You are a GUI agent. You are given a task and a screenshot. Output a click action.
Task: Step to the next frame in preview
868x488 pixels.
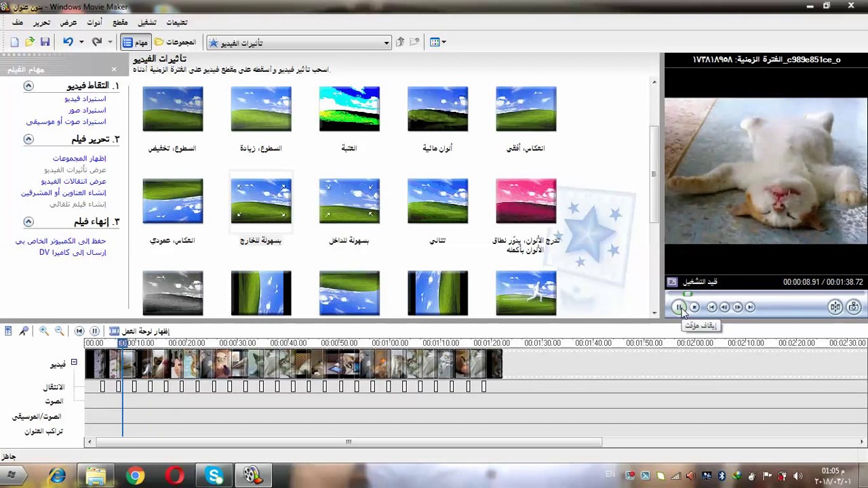pos(738,307)
